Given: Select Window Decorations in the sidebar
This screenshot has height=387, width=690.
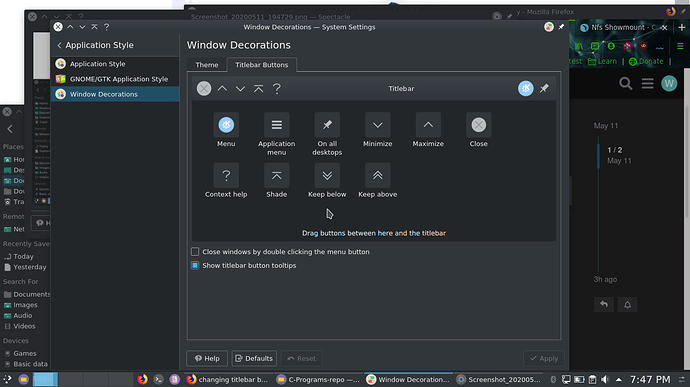Looking at the screenshot, I should (115, 94).
